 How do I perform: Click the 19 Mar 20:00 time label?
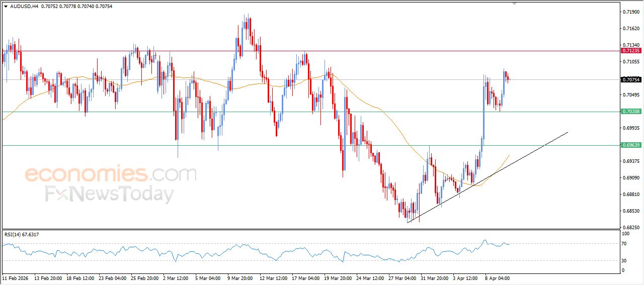click(337, 278)
